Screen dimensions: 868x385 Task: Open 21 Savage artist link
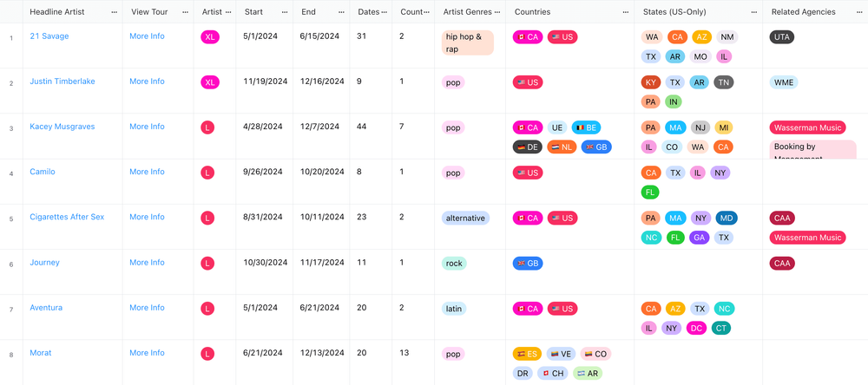[x=49, y=36]
